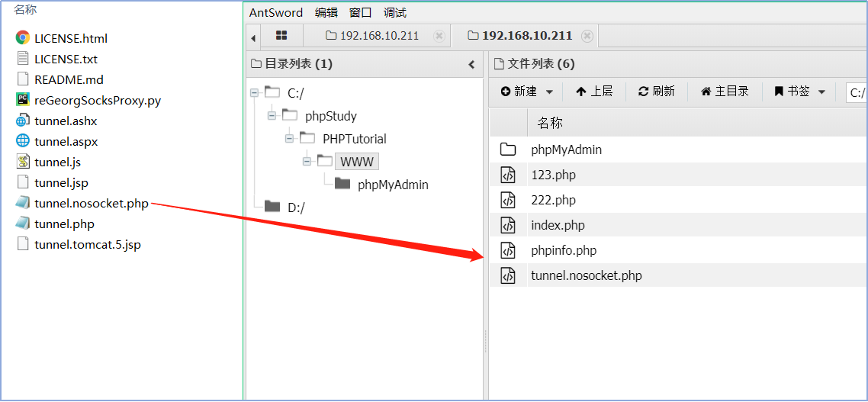Click the folder icon of WWW tree node
Viewport: 868px width, 402px height.
click(325, 161)
